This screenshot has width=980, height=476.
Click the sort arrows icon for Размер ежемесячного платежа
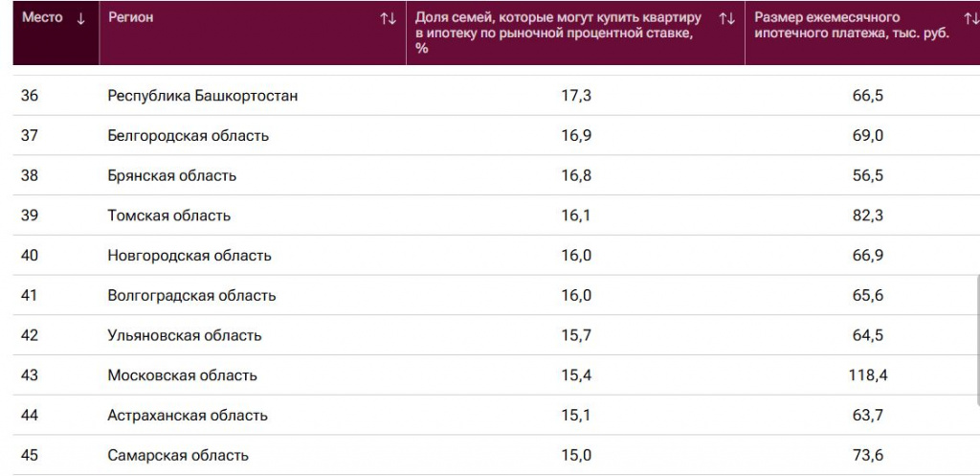971,18
